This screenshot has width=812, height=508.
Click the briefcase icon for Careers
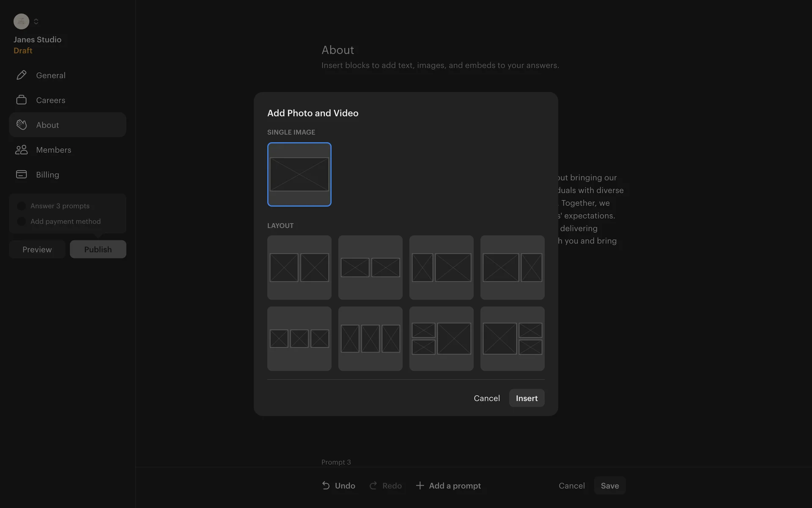[x=21, y=100]
